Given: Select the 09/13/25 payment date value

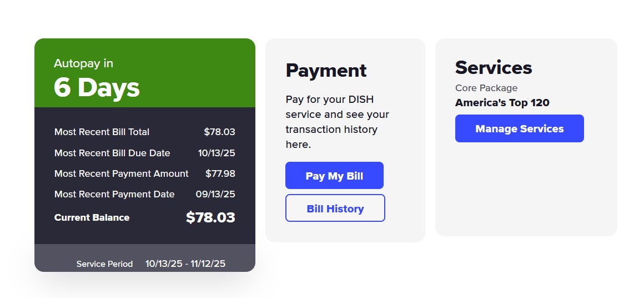Looking at the screenshot, I should coord(215,194).
